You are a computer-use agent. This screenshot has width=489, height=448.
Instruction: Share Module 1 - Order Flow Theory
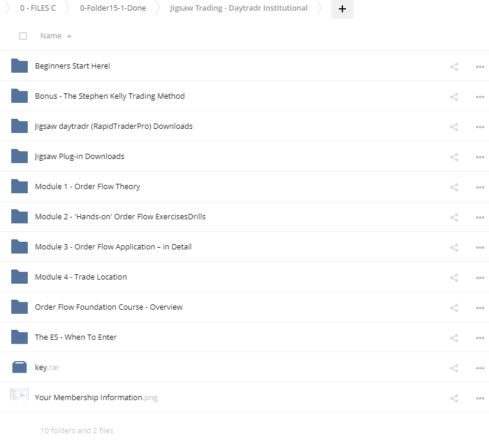click(454, 187)
